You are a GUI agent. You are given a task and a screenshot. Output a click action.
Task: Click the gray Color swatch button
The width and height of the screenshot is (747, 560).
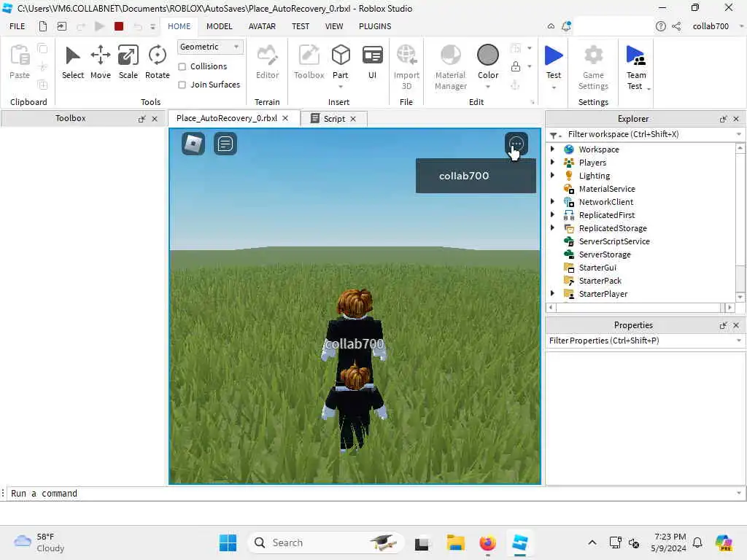pos(488,55)
